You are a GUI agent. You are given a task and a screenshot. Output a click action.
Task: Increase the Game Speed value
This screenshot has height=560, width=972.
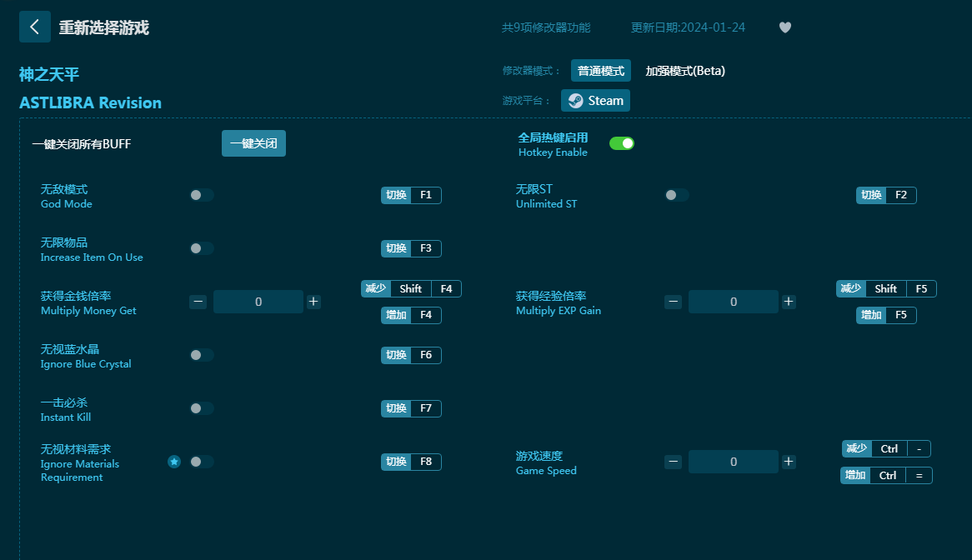point(789,462)
